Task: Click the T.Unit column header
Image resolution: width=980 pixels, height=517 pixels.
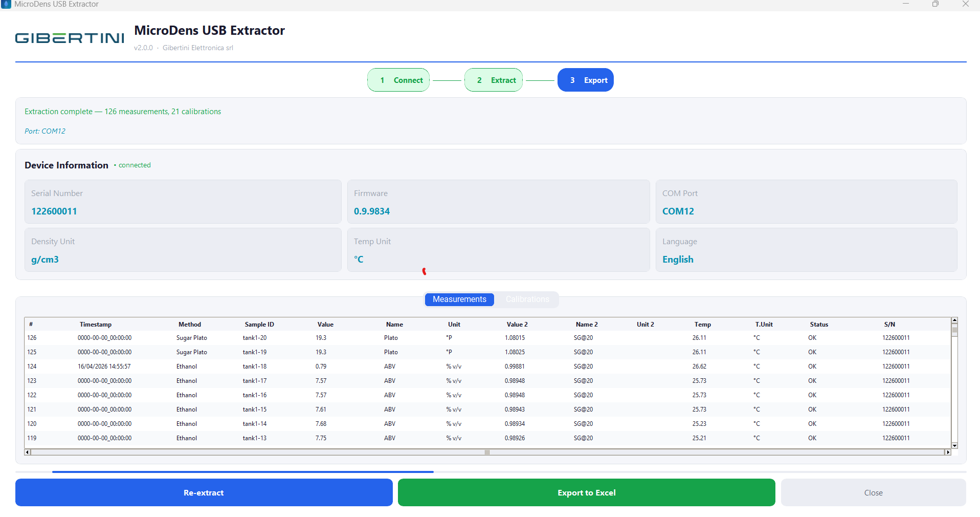Action: (x=764, y=325)
